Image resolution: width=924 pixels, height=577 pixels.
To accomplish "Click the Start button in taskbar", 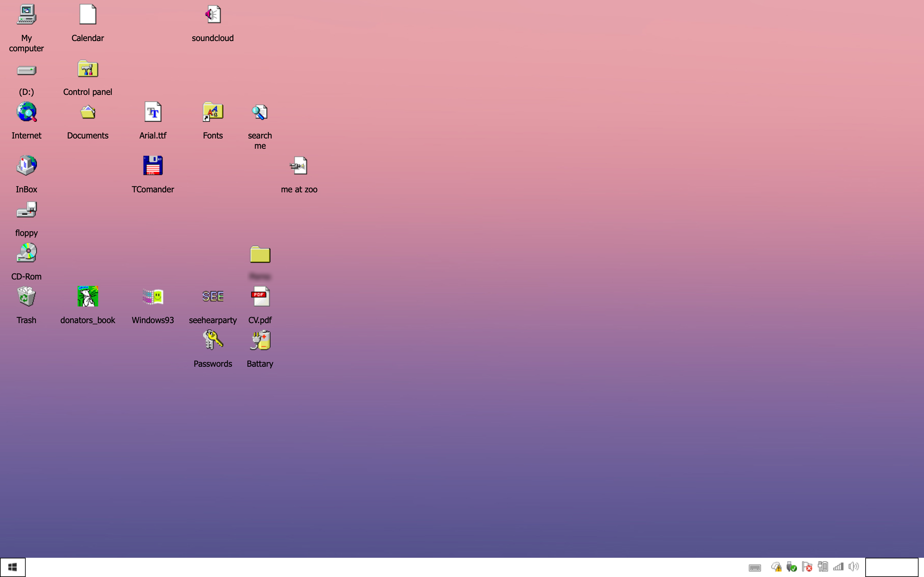I will tap(13, 567).
